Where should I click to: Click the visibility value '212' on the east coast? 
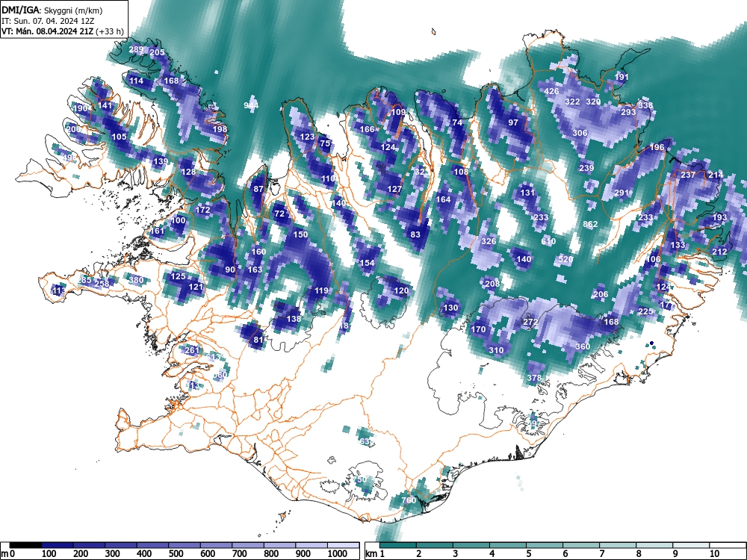point(719,252)
